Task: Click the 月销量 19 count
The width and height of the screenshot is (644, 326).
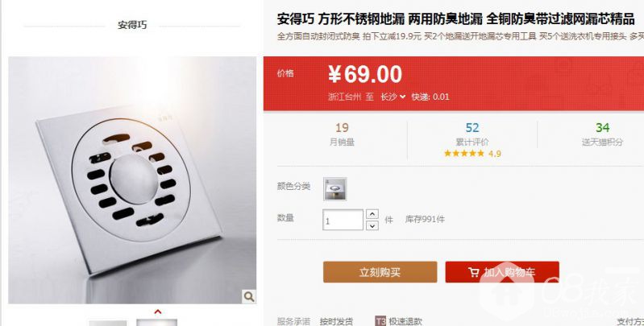Action: point(342,135)
